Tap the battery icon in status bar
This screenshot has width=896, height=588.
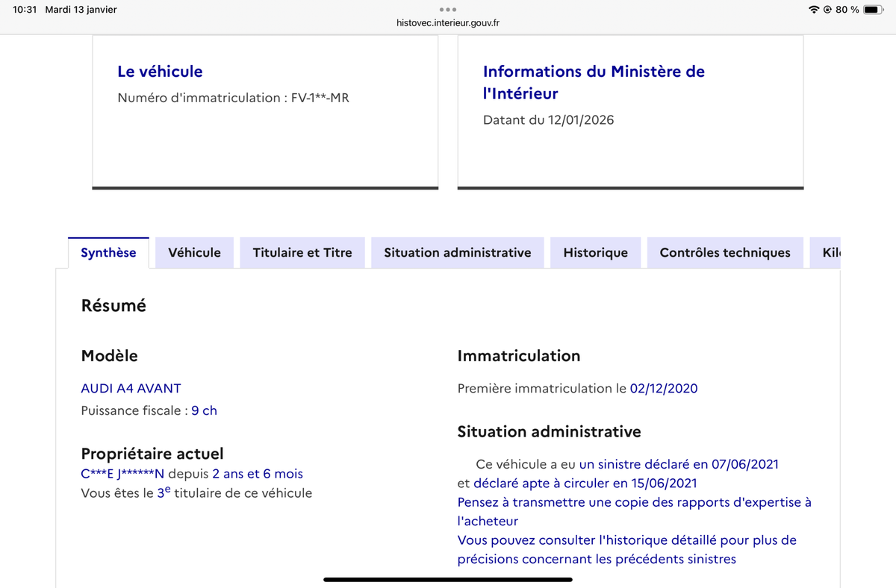pyautogui.click(x=873, y=10)
